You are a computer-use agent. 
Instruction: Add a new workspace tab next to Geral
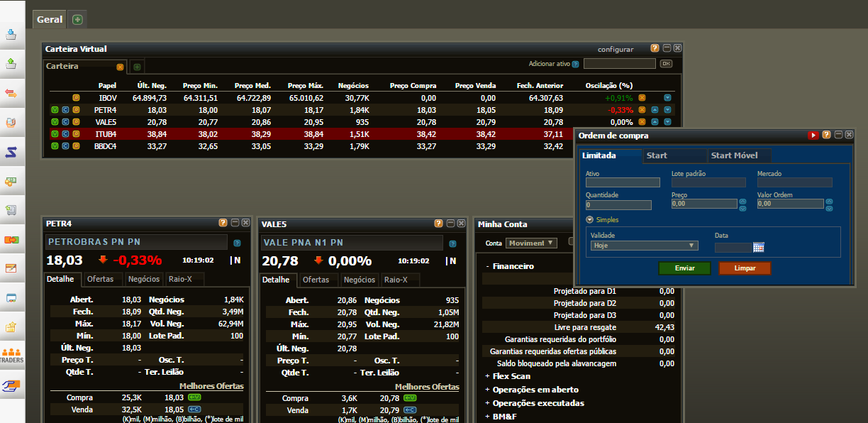(x=77, y=20)
